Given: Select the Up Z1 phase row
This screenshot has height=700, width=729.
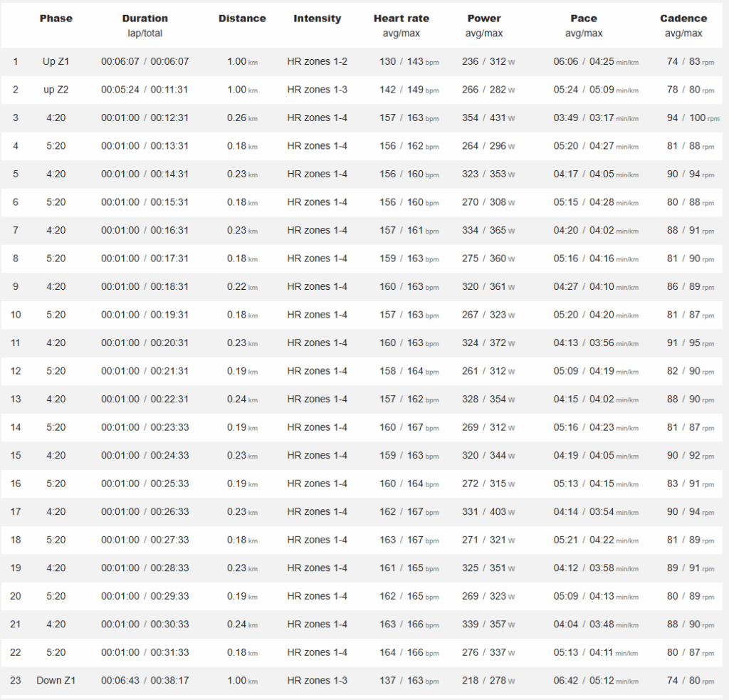Looking at the screenshot, I should pyautogui.click(x=362, y=61).
